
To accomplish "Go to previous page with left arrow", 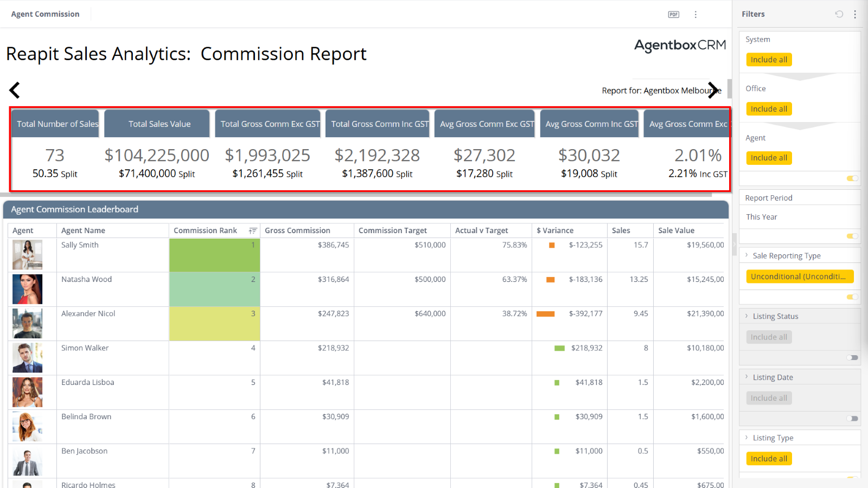I will pos(15,90).
